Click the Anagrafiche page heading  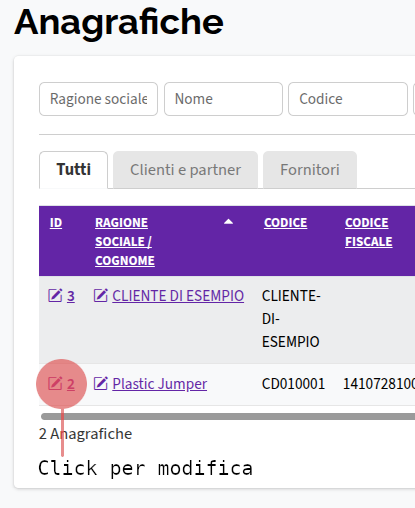point(119,23)
